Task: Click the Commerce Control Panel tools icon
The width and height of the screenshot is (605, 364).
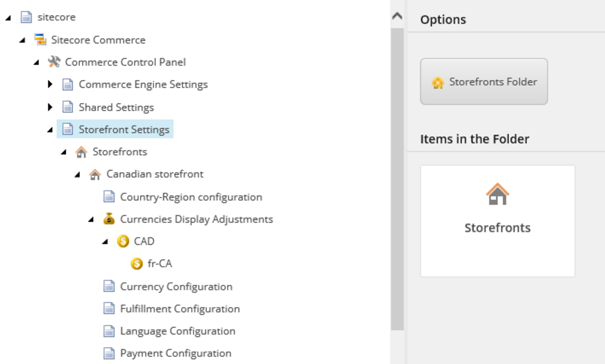Action: point(54,62)
